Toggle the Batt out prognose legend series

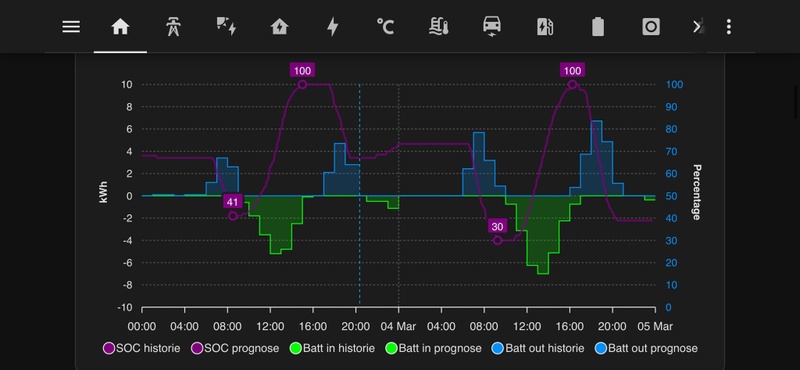[x=646, y=349]
